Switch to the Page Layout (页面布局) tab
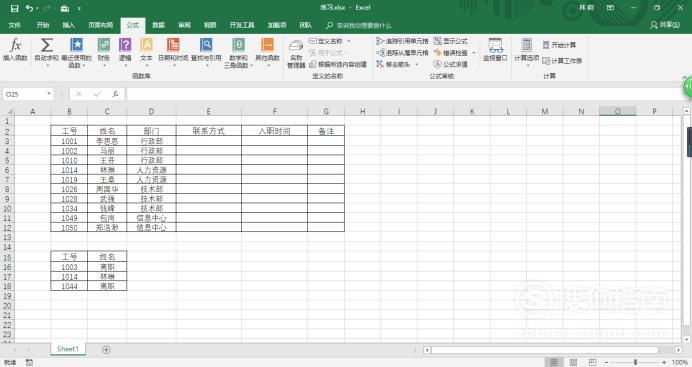The height and width of the screenshot is (367, 692). (x=101, y=26)
